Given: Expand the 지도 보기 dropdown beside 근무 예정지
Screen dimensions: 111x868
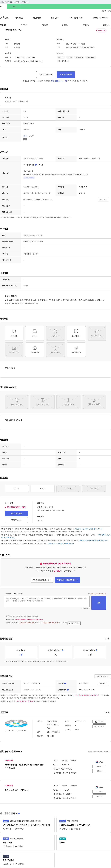Looking at the screenshot, I should (103, 199).
